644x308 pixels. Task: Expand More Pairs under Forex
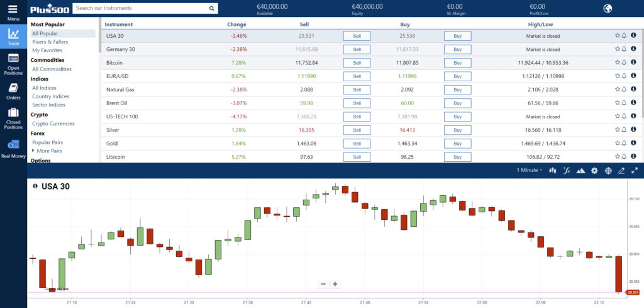click(48, 151)
